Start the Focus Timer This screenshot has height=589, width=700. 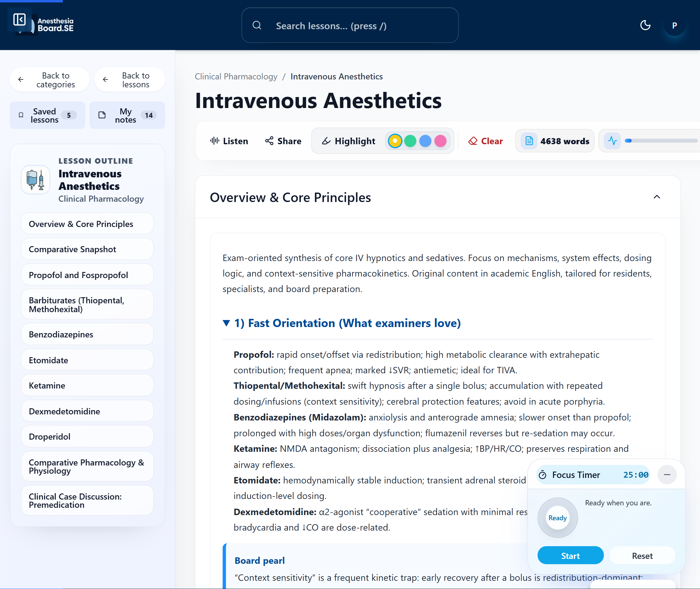570,556
